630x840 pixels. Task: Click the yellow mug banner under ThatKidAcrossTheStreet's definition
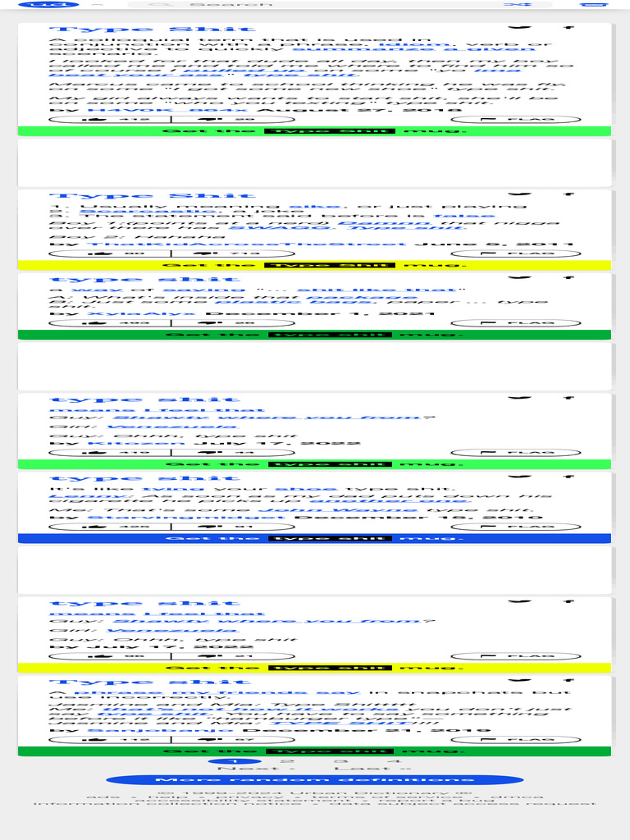pos(314,265)
